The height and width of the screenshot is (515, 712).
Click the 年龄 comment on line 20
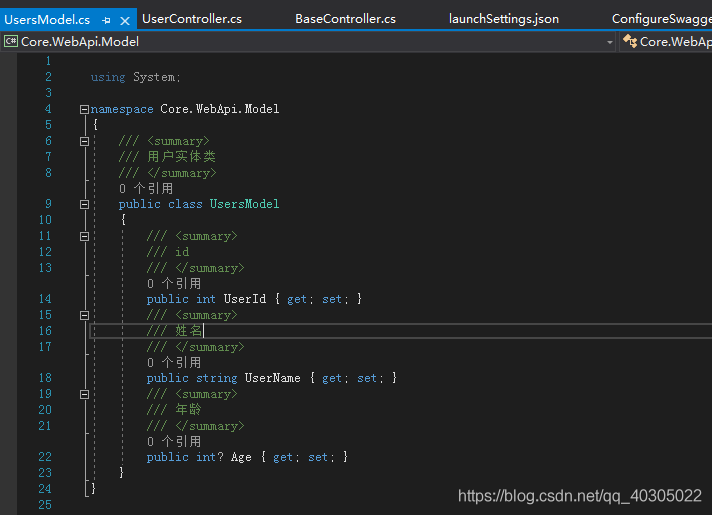(x=188, y=410)
